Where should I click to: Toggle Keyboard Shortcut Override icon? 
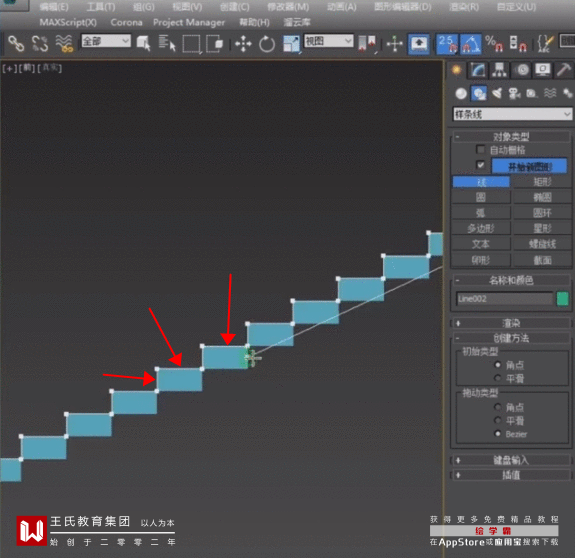tap(419, 44)
